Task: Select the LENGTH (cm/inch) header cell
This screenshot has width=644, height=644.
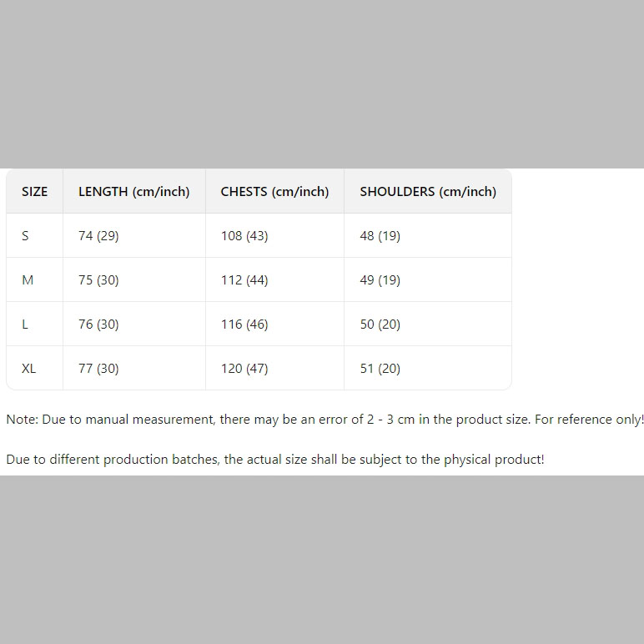Action: pos(134,191)
